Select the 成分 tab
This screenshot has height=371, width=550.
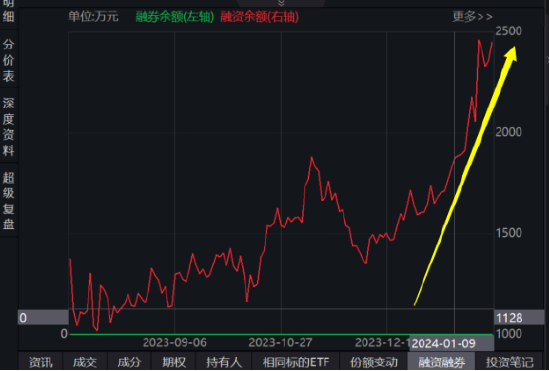pos(129,362)
